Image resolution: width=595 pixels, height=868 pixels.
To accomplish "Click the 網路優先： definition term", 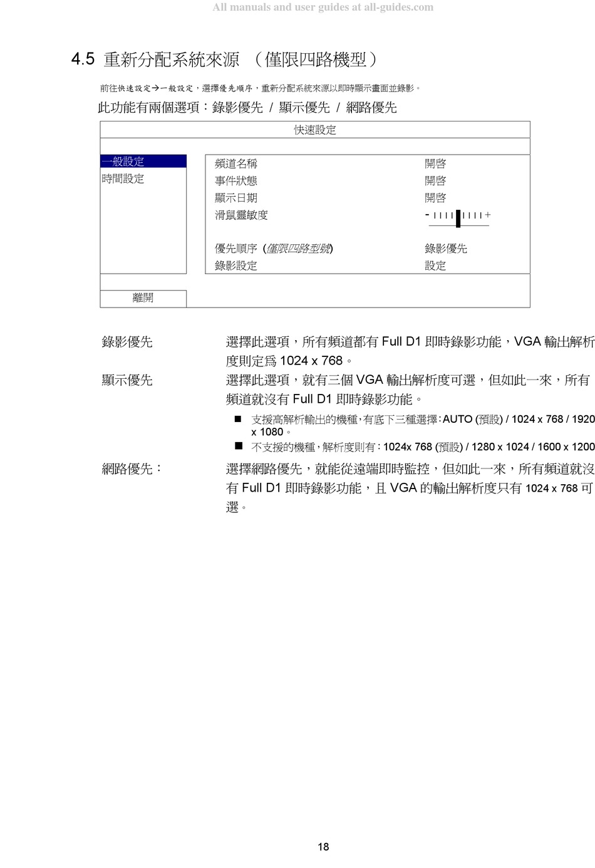I will click(x=132, y=468).
